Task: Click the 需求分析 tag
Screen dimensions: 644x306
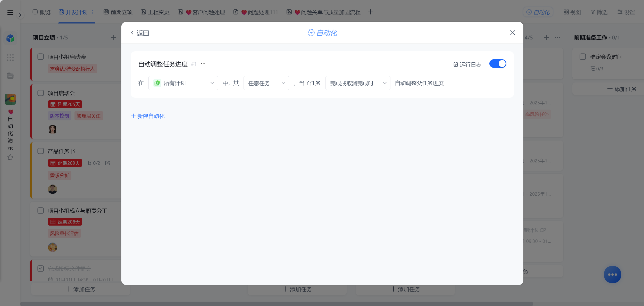Action: 60,175
